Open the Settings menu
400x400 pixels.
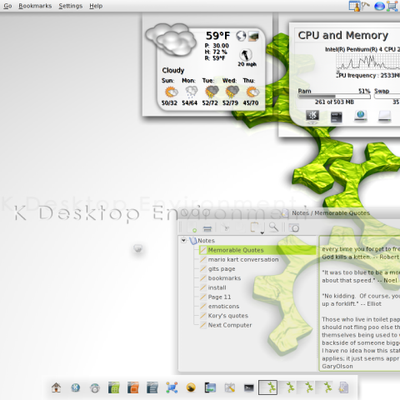click(70, 6)
